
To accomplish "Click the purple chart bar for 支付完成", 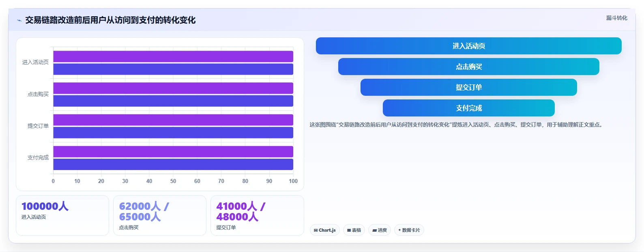I will click(x=173, y=152).
